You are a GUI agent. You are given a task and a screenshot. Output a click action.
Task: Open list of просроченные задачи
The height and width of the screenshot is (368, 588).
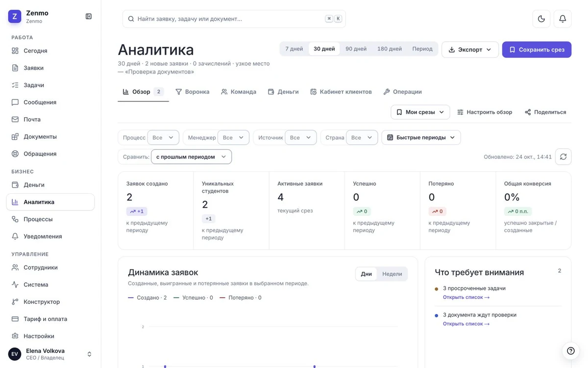pos(466,297)
